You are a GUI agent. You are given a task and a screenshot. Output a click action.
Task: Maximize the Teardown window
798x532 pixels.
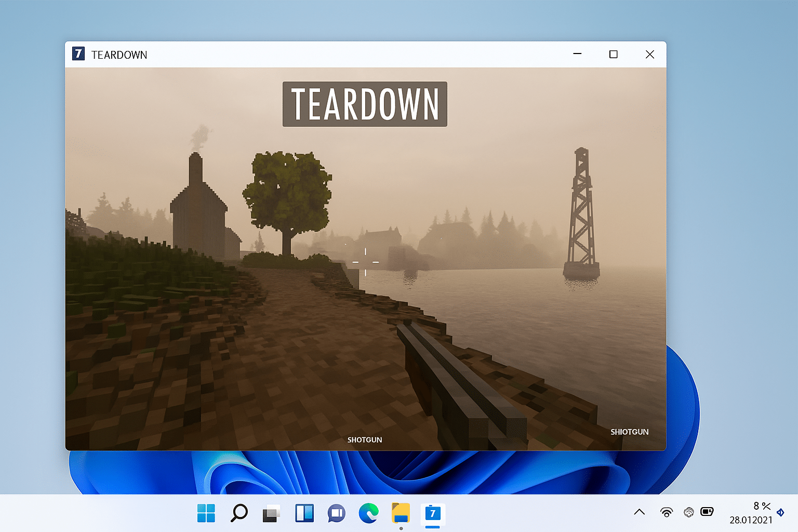tap(613, 54)
